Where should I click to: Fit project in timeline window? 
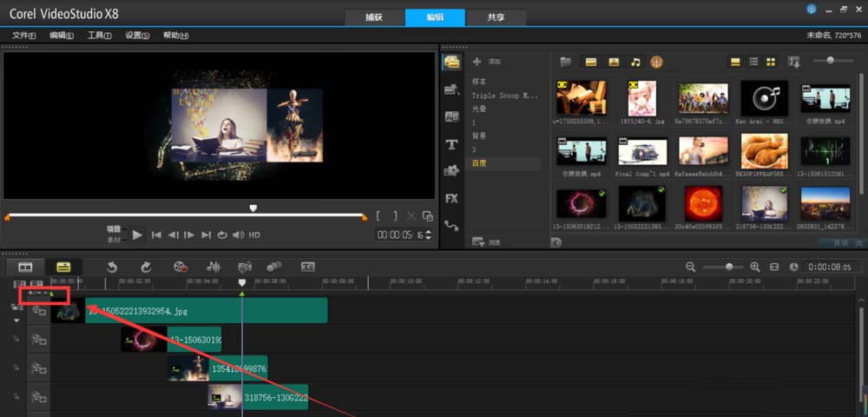pyautogui.click(x=774, y=267)
